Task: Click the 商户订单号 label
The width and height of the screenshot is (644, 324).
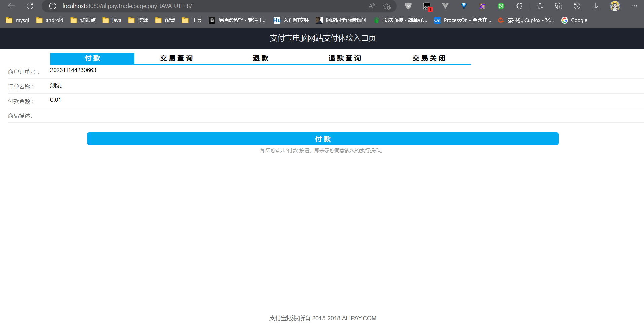Action: coord(24,72)
